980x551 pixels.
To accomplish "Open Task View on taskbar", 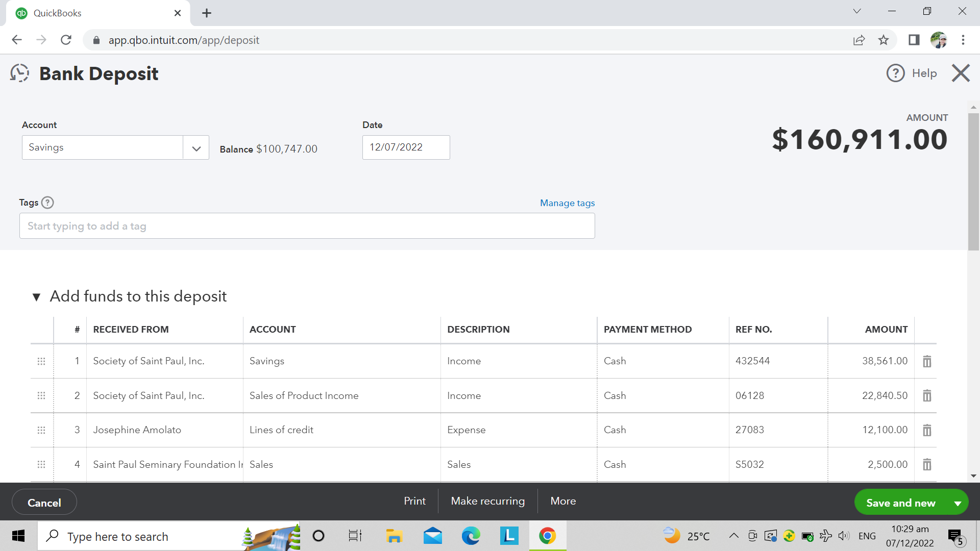I will click(355, 536).
